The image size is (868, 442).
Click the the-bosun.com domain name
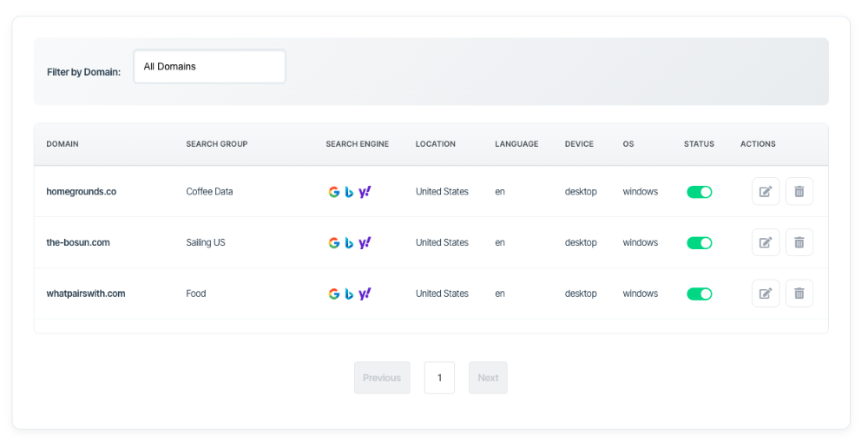click(x=78, y=242)
